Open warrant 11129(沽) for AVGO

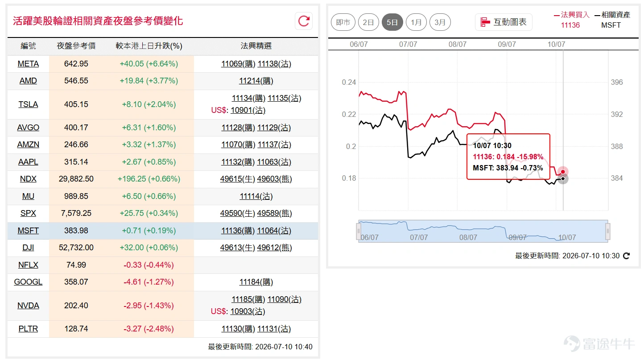point(274,128)
